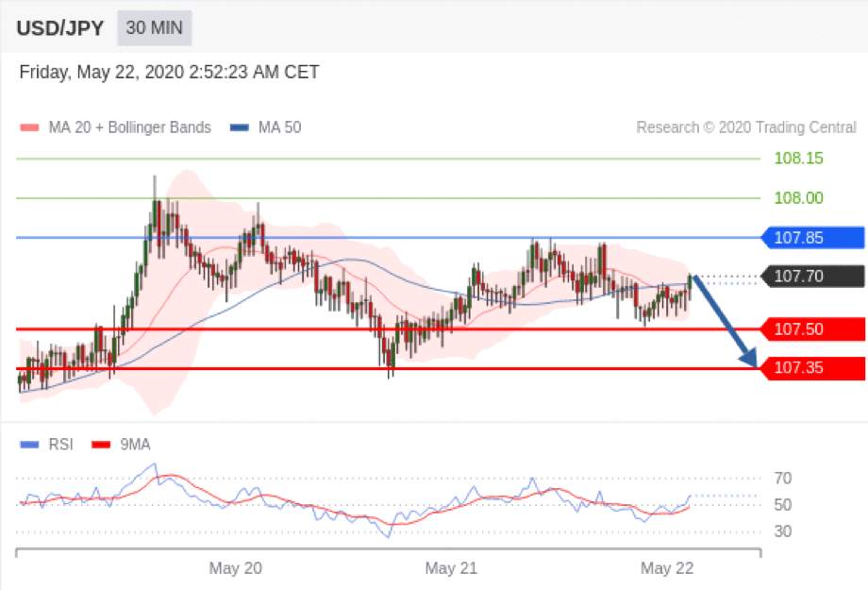
Task: Click the green 108.00 resistance label
Action: (x=798, y=198)
